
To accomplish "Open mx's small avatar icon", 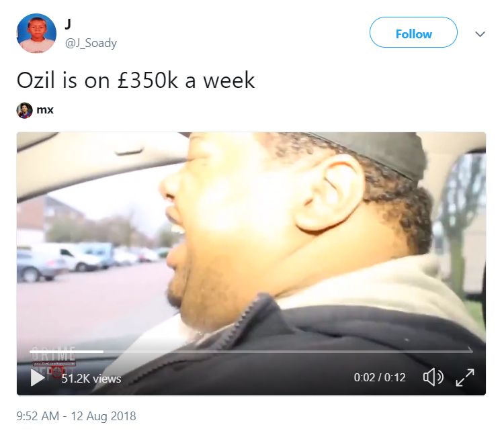I will [24, 110].
